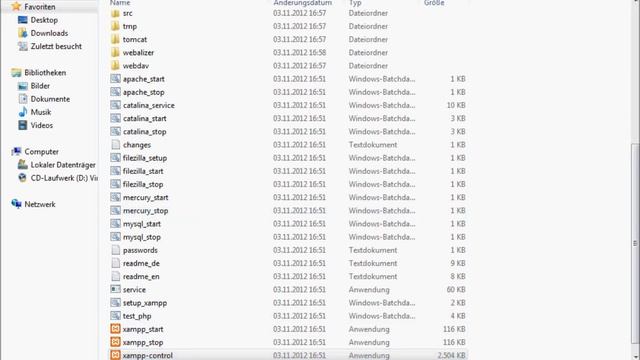640x360 pixels.
Task: Select the webdav folder icon
Action: point(116,65)
